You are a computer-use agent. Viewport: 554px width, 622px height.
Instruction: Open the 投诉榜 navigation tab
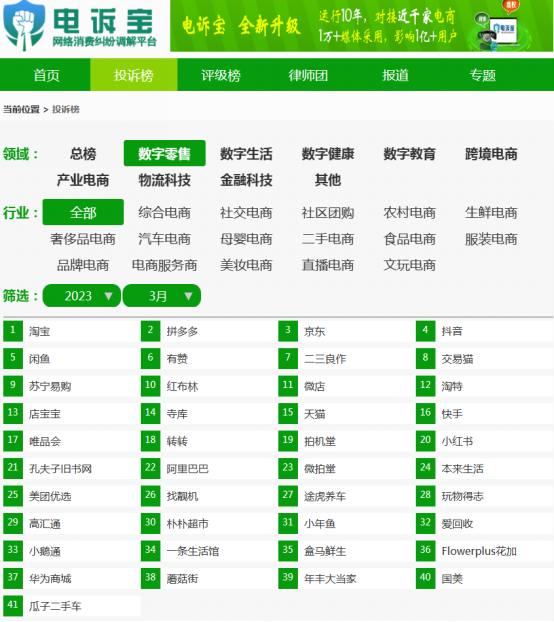pyautogui.click(x=134, y=75)
